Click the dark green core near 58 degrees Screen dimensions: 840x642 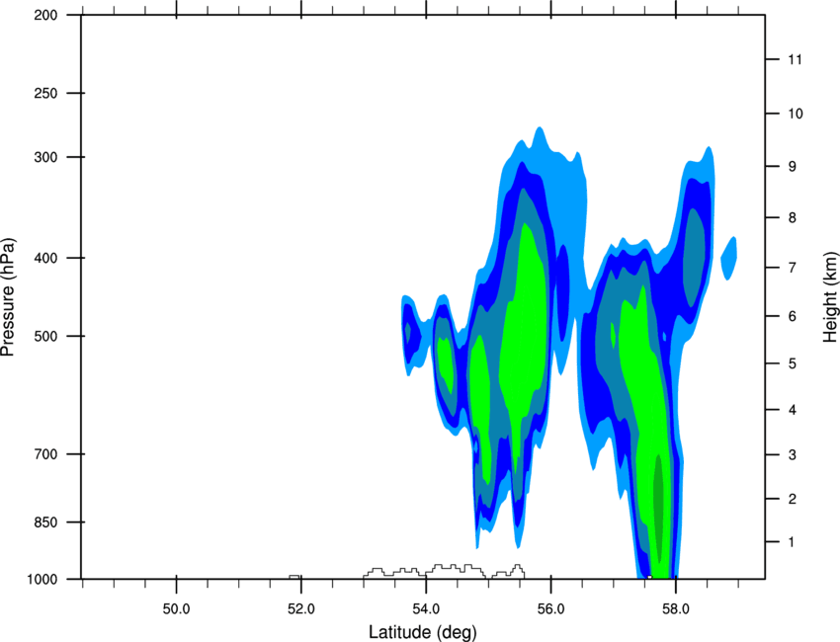(658, 507)
